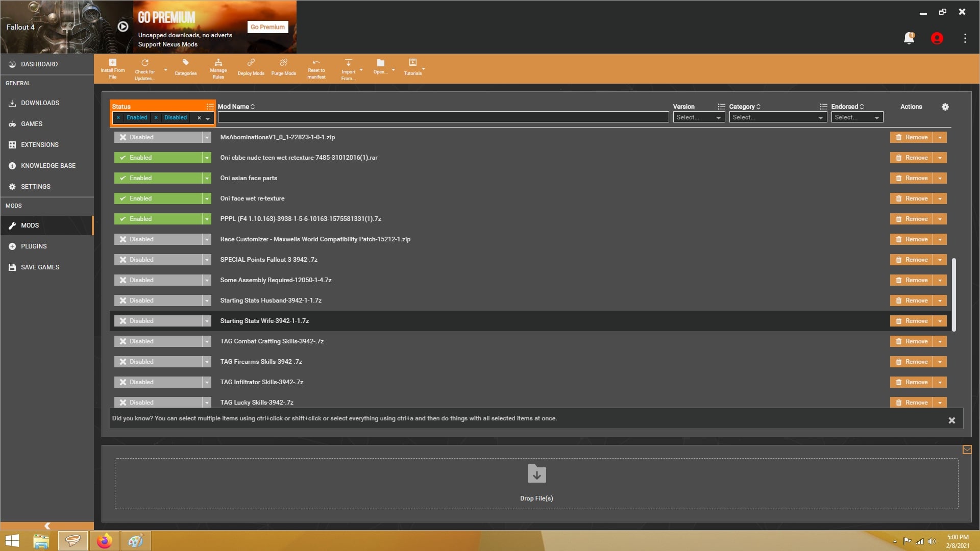The image size is (980, 551).
Task: Expand Check for Updates dropdown arrow
Action: [165, 70]
